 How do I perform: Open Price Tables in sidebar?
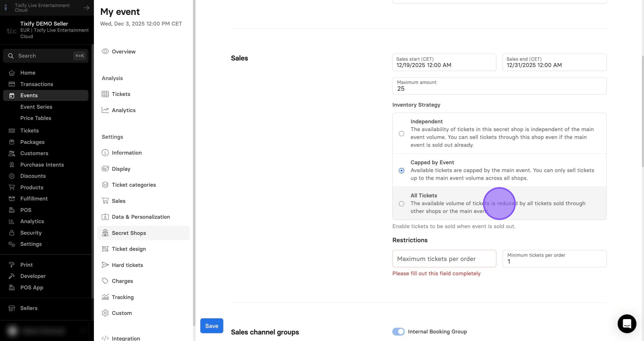[36, 118]
